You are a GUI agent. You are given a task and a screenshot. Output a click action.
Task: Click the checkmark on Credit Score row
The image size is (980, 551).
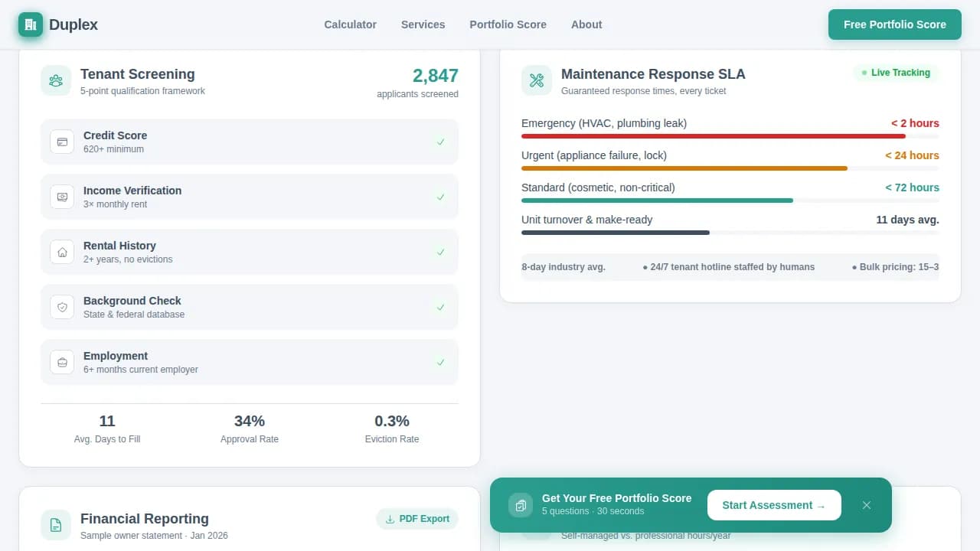click(440, 142)
